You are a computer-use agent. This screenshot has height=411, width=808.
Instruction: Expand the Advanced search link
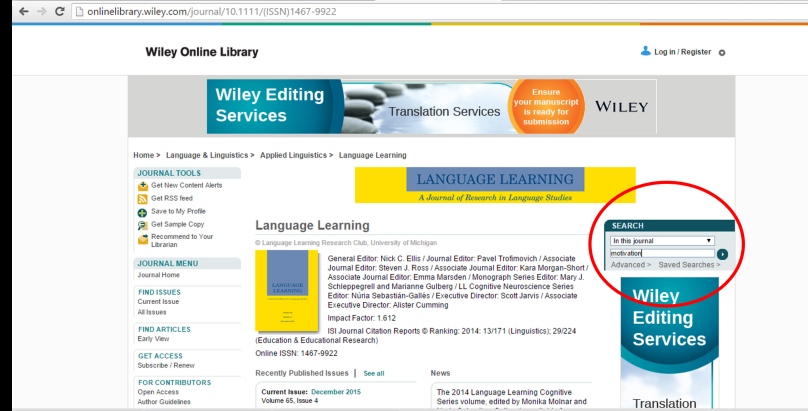click(x=630, y=265)
